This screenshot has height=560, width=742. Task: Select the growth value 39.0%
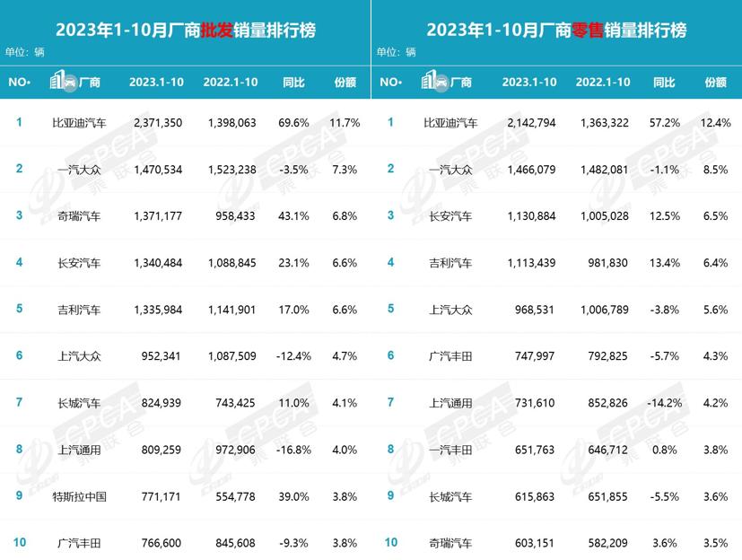[293, 496]
